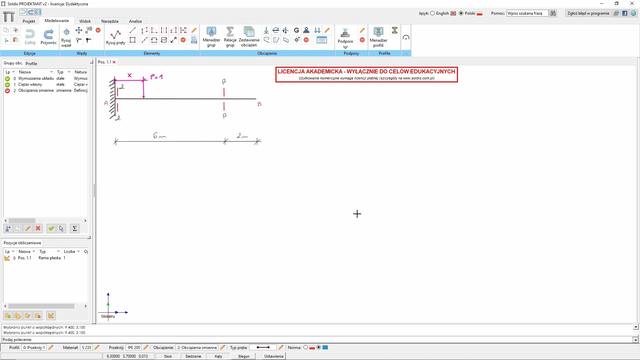This screenshot has width=640, height=360.
Task: Click the Ustawienia status bar button
Action: pos(273,356)
